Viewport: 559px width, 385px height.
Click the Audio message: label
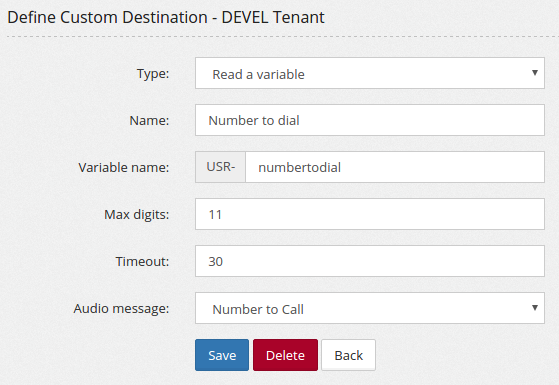pos(121,309)
